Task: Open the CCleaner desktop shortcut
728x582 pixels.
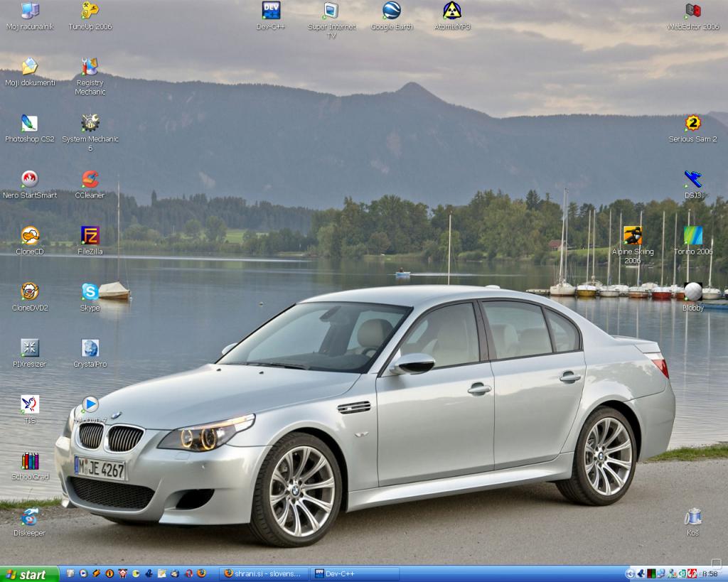Action: point(90,185)
